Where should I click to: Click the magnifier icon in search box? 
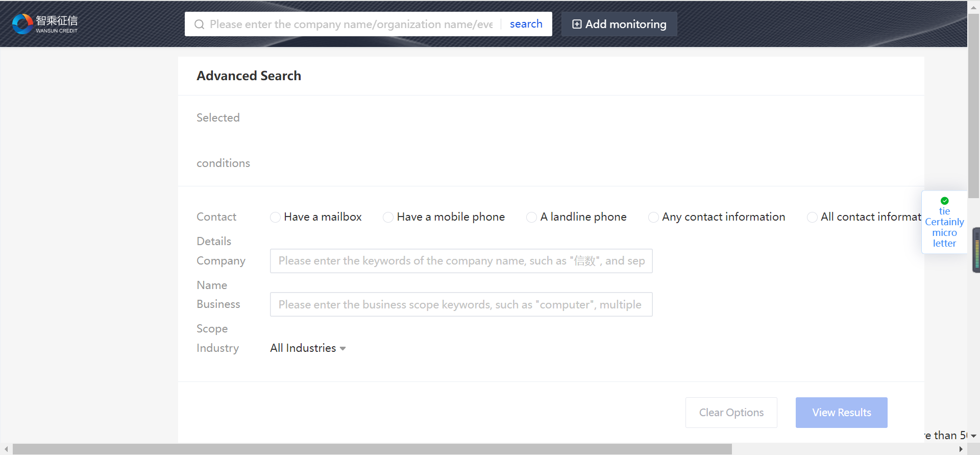click(x=200, y=25)
